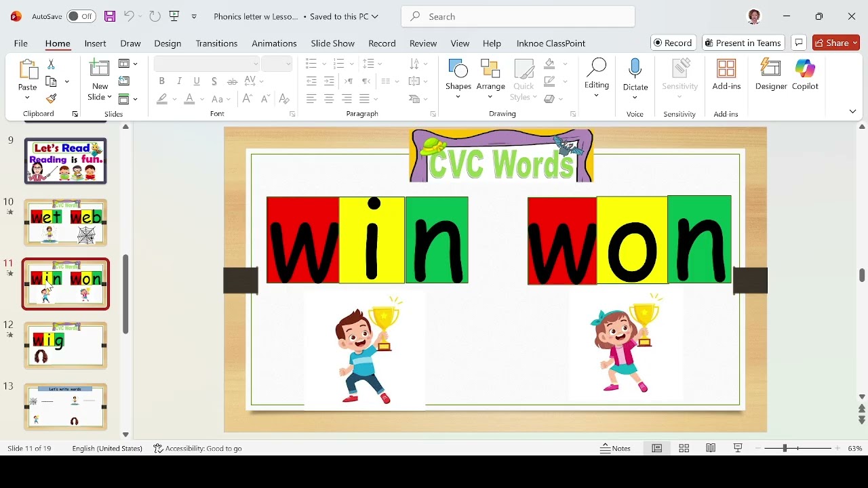Click the Copy icon
This screenshot has width=868, height=488.
51,81
